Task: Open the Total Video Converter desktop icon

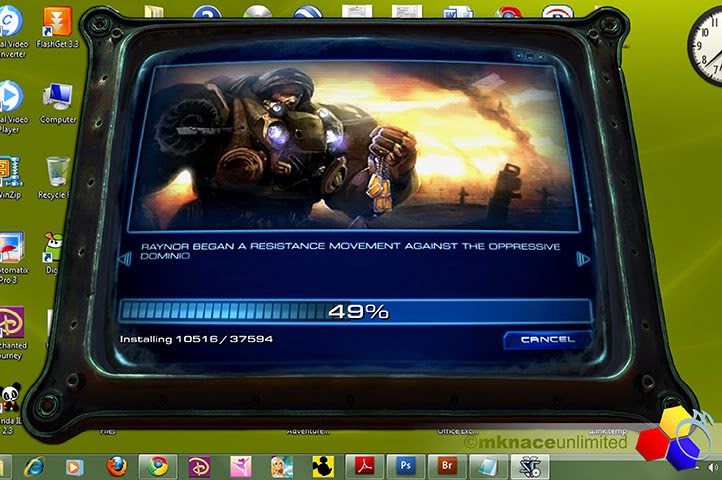Action: pos(12,30)
